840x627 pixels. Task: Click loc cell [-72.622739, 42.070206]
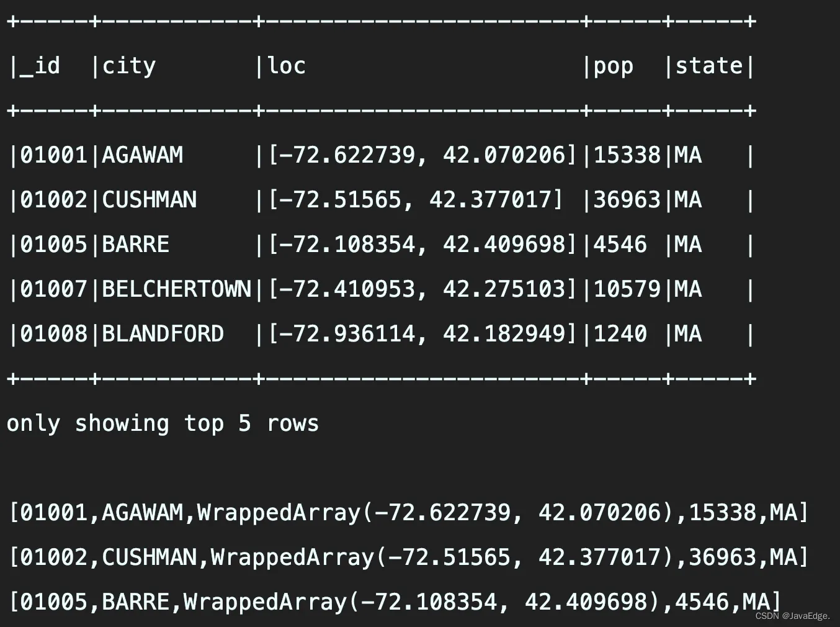tap(422, 155)
